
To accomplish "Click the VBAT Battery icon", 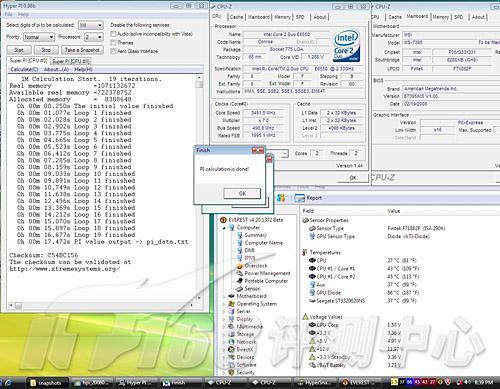I will pos(312,365).
